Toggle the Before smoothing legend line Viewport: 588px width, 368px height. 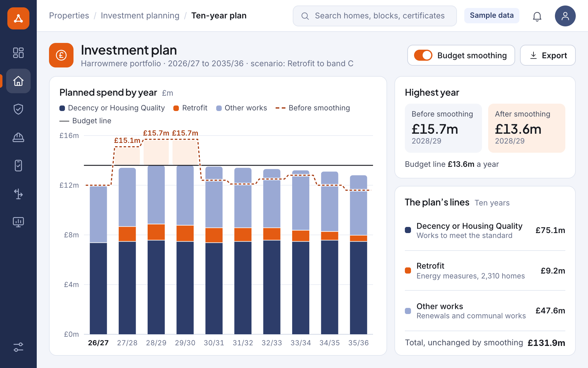click(x=313, y=108)
